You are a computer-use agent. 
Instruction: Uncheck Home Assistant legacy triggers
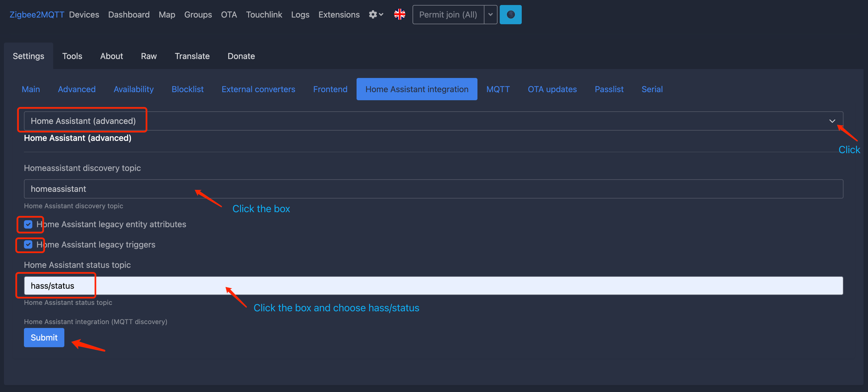(28, 245)
